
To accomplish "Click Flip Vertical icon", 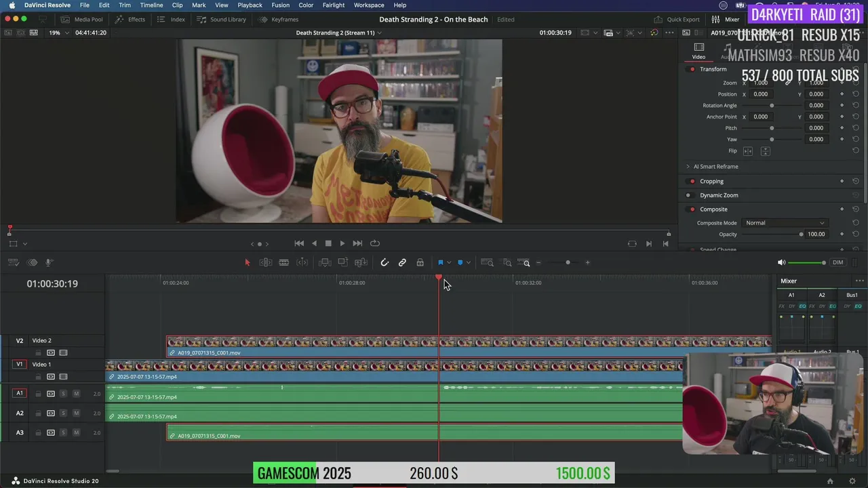I will click(765, 151).
